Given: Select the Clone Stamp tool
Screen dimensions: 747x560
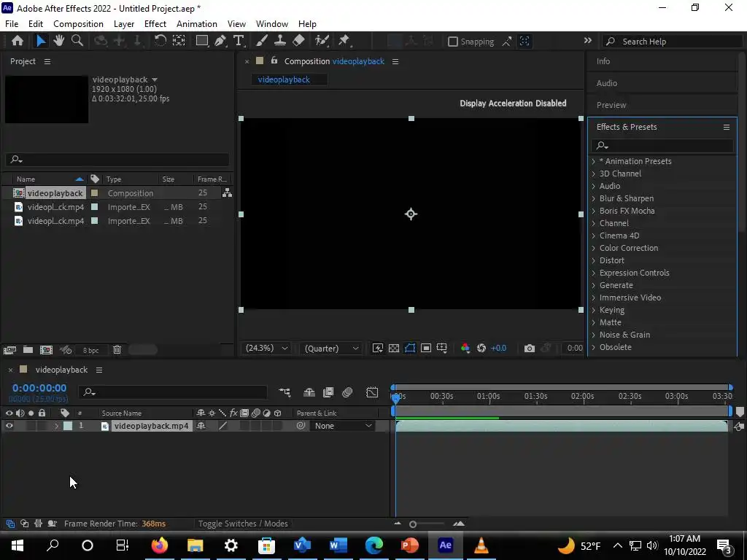Looking at the screenshot, I should (280, 41).
